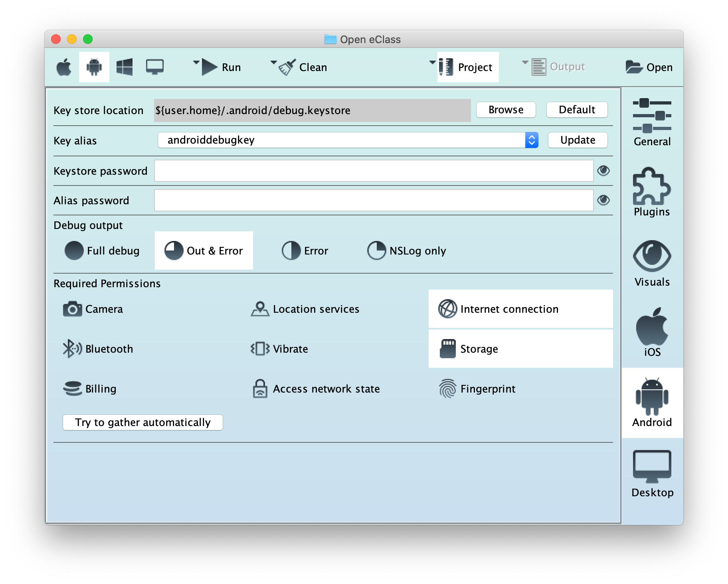The width and height of the screenshot is (728, 584).
Task: Click the Browse button
Action: click(x=506, y=110)
